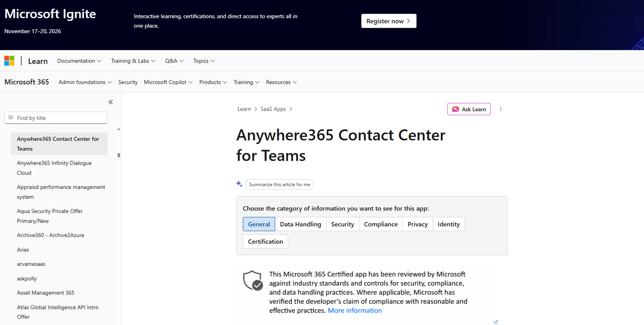This screenshot has width=644, height=325.
Task: Click Summarize this article for me
Action: pyautogui.click(x=279, y=184)
